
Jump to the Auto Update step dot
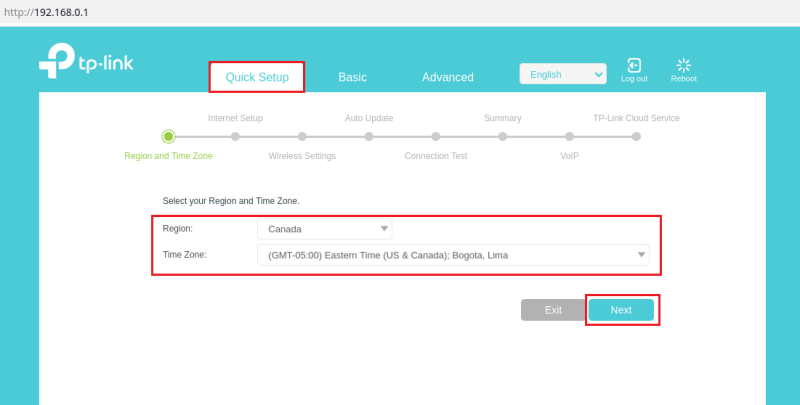[369, 136]
